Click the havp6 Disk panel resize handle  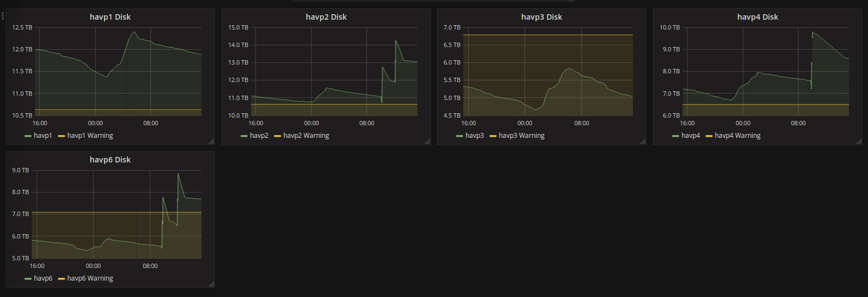click(x=211, y=284)
